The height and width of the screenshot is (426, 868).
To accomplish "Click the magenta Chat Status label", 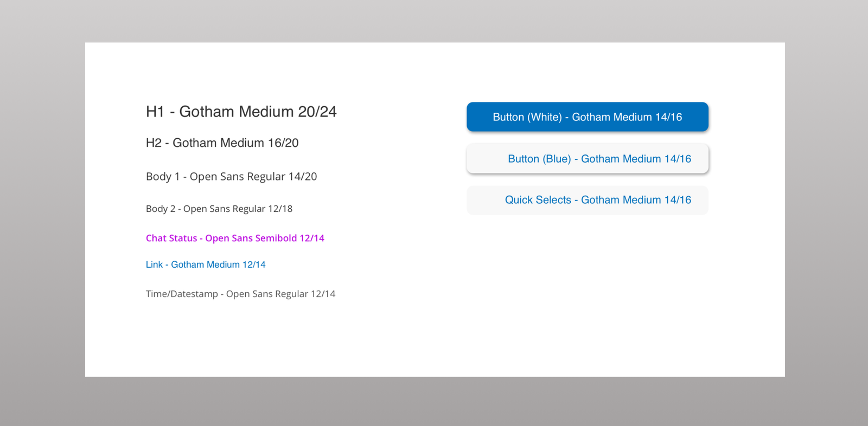I will 235,238.
